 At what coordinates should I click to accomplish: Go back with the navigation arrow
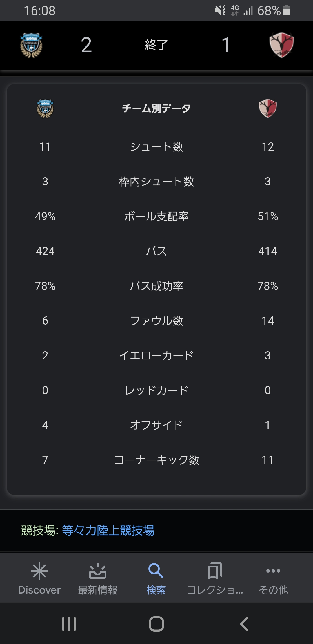coord(244,624)
